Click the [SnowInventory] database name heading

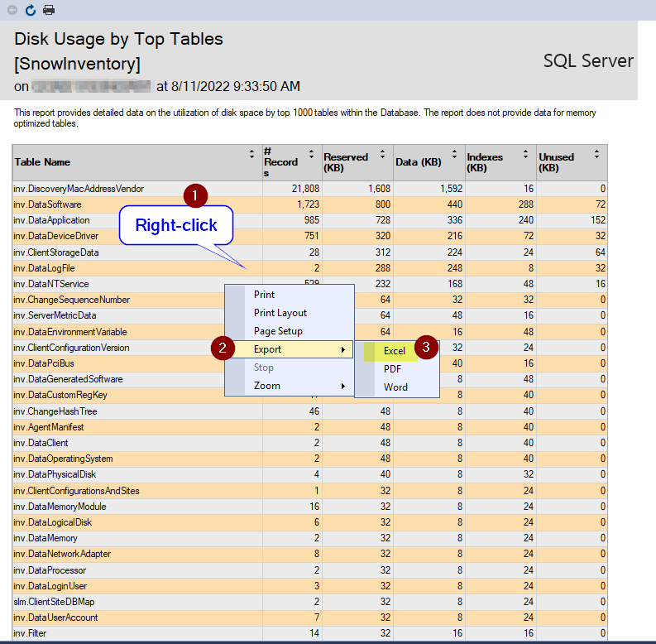click(x=78, y=64)
